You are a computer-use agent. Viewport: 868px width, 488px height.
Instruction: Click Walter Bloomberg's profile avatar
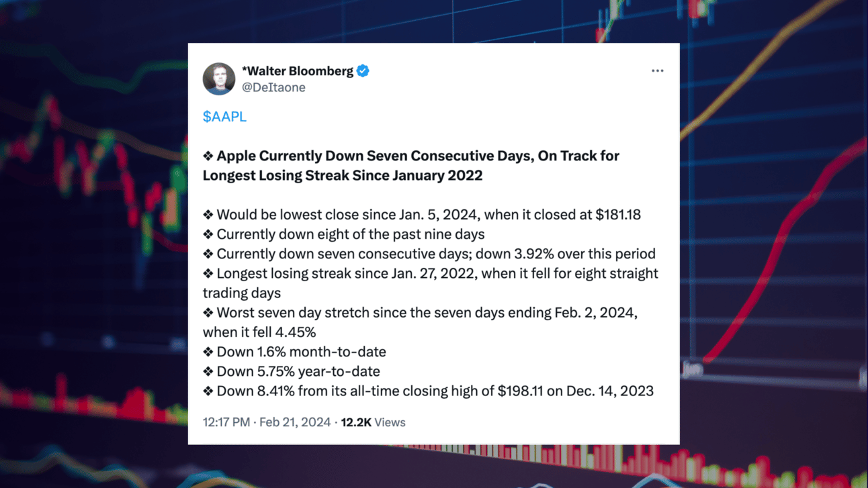tap(219, 79)
